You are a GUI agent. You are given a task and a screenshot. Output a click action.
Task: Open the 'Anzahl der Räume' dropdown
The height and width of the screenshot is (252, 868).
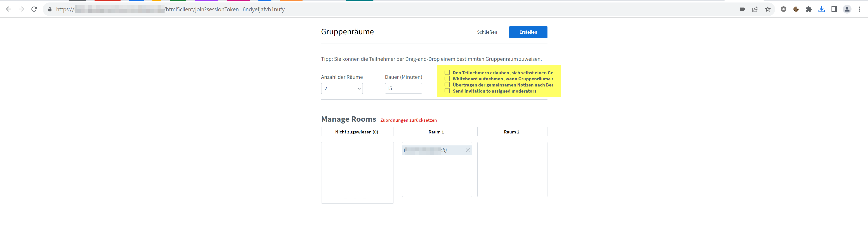coord(342,89)
